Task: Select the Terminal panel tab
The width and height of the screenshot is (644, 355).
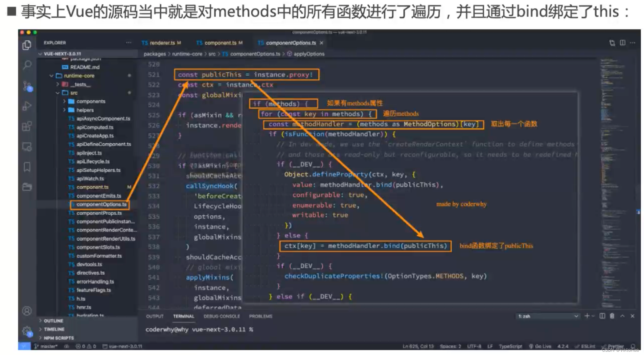Action: point(184,316)
